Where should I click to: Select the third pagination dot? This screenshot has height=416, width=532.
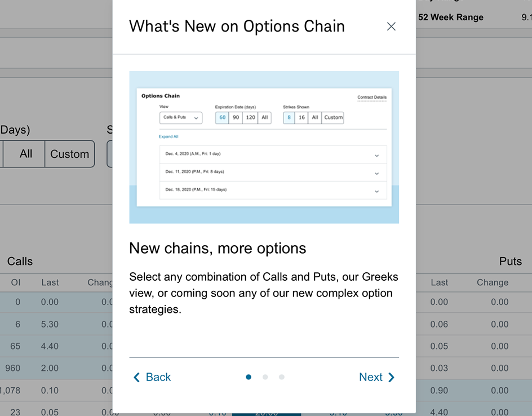(282, 377)
